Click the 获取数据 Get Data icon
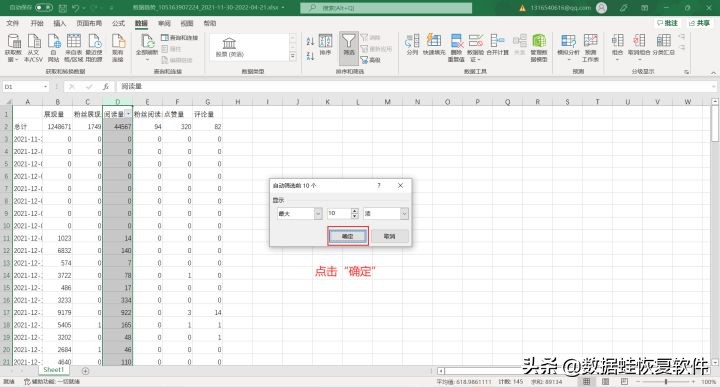This screenshot has width=720, height=387. pyautogui.click(x=13, y=47)
